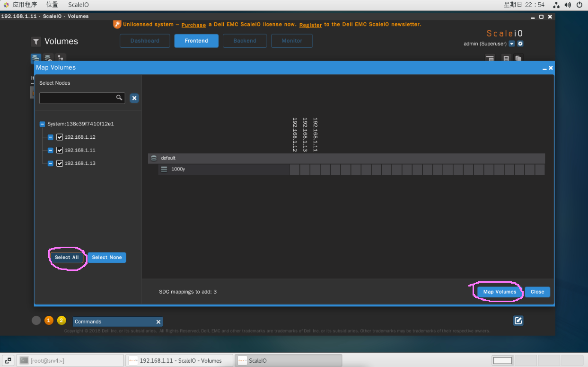Screen dimensions: 588x367
Task: Click the Map Volumes button
Action: (x=500, y=292)
